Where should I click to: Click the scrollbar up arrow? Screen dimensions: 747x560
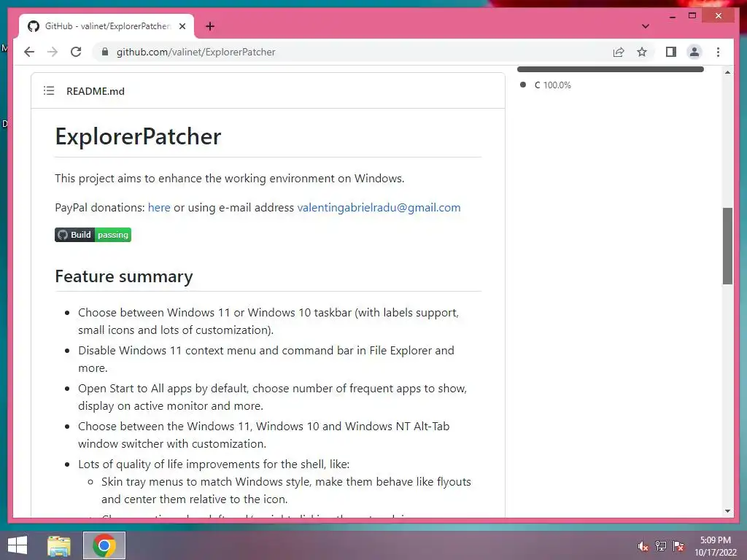tap(727, 72)
